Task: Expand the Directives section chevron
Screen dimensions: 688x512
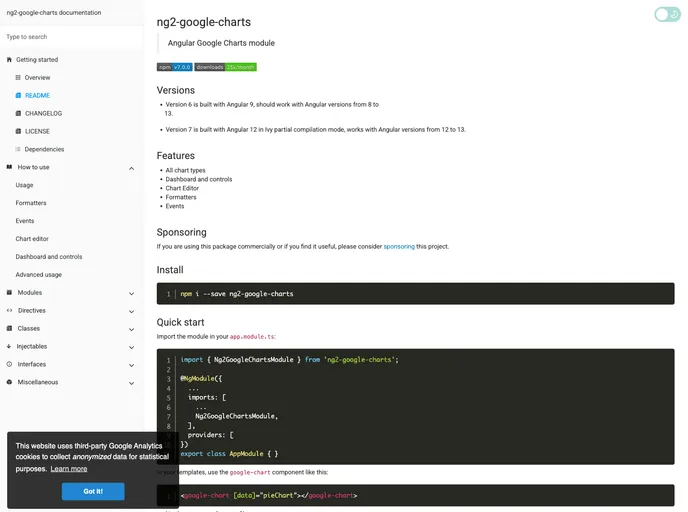Action: 132,311
